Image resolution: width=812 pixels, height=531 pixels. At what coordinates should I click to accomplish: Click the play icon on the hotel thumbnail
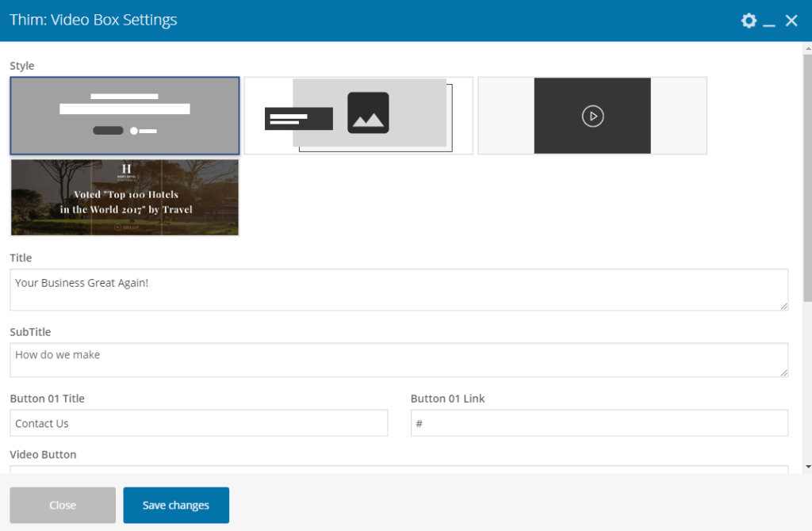tap(117, 227)
